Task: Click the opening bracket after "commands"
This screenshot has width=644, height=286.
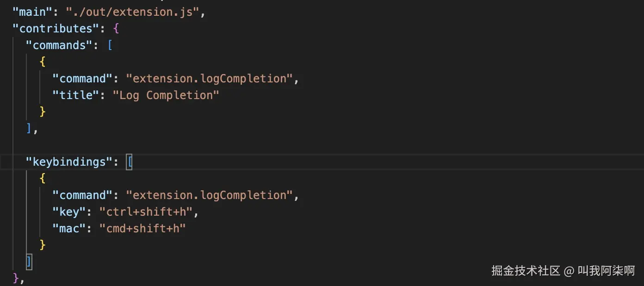Action: coord(110,45)
